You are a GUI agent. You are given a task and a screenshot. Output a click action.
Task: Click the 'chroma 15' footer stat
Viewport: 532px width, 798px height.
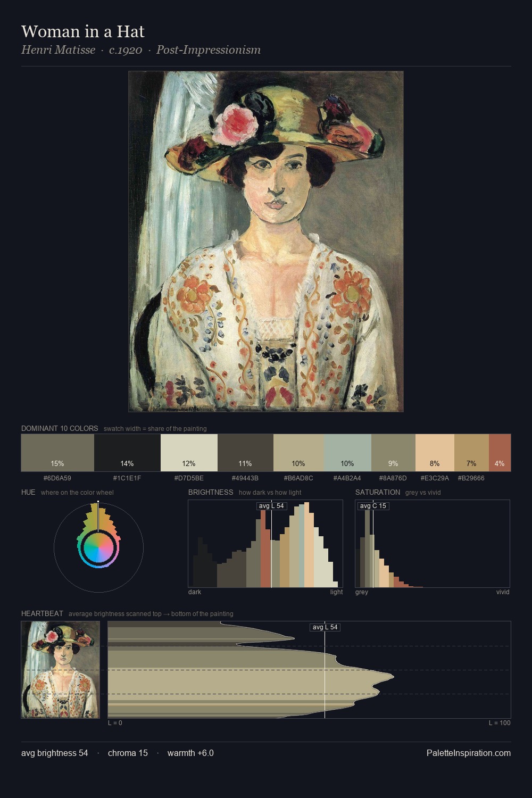(x=128, y=753)
